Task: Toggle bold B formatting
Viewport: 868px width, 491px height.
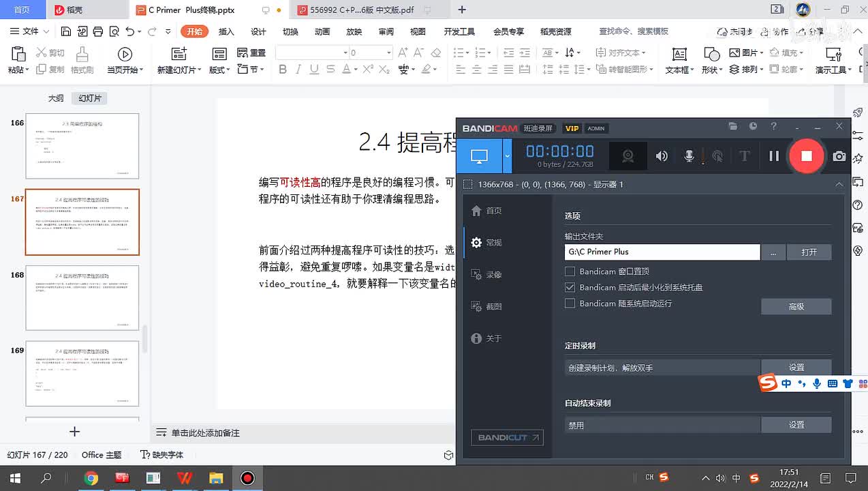Action: [x=283, y=69]
